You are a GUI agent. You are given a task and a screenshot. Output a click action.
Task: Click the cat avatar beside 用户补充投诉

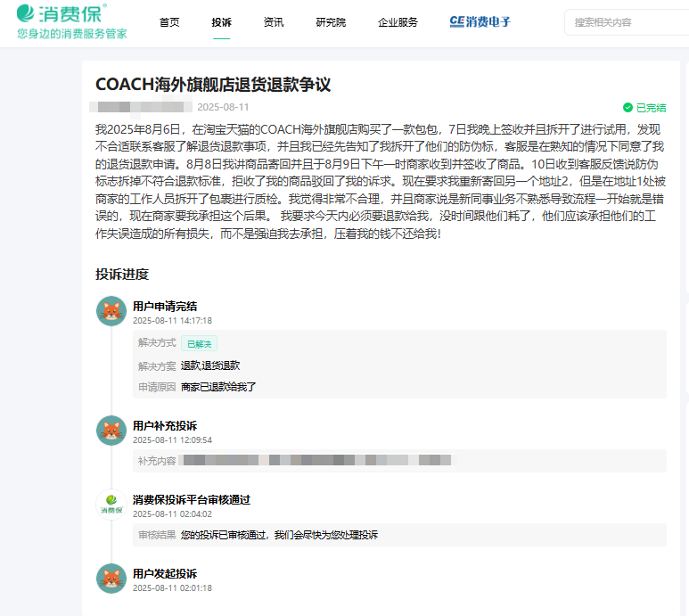111,431
